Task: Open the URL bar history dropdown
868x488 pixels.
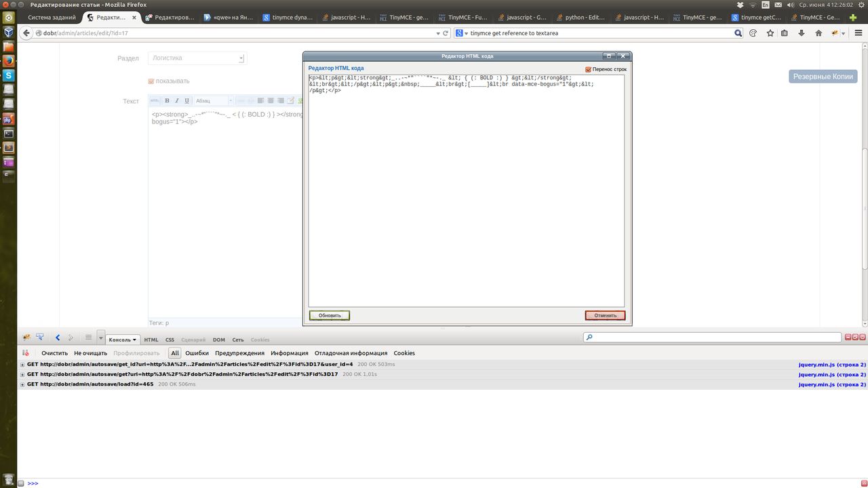Action: pos(437,33)
